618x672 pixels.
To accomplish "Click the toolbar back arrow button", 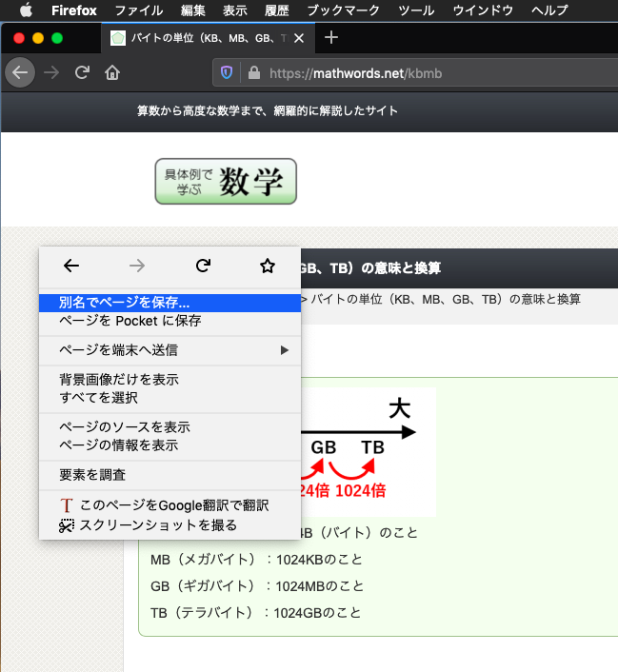I will tap(20, 73).
